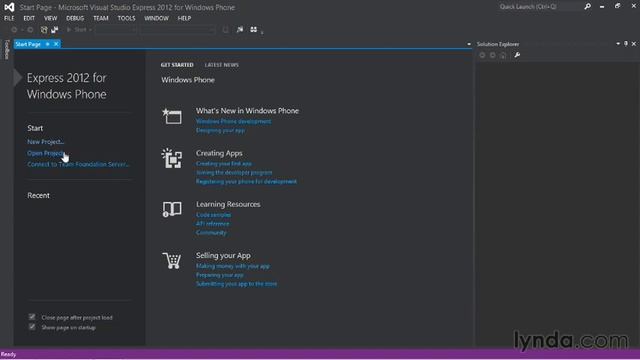Click the Start debugging play button

point(69,30)
